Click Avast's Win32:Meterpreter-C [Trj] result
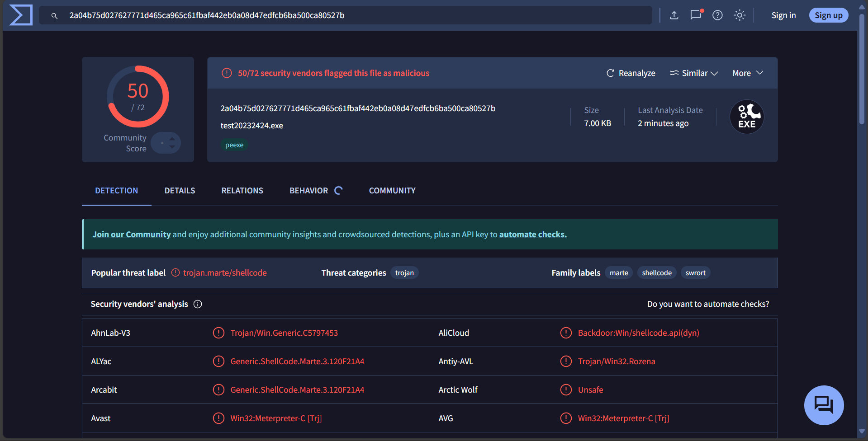Viewport: 868px width, 441px height. tap(276, 418)
